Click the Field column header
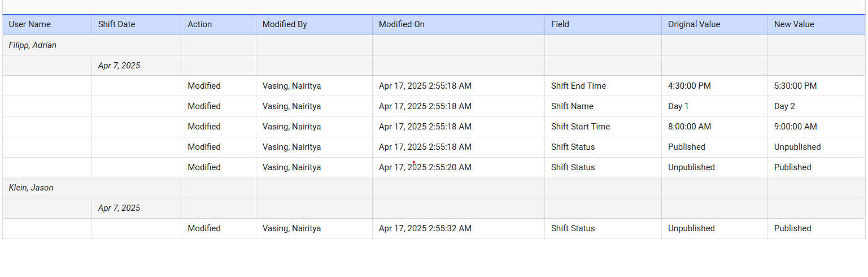The height and width of the screenshot is (277, 868). [560, 24]
